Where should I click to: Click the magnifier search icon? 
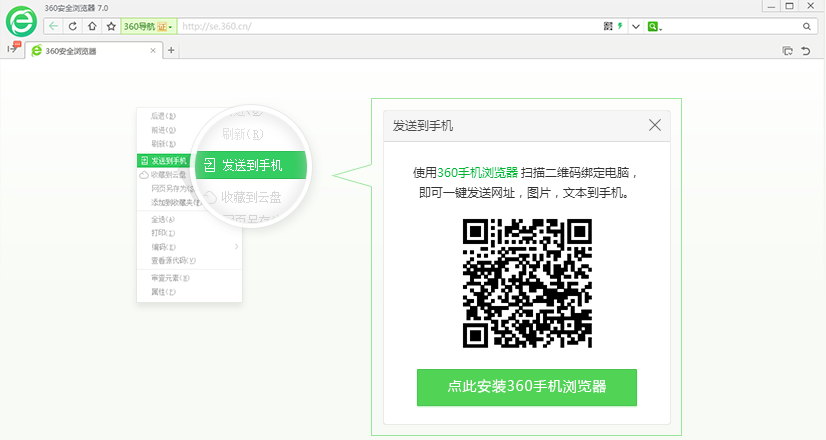pos(806,26)
